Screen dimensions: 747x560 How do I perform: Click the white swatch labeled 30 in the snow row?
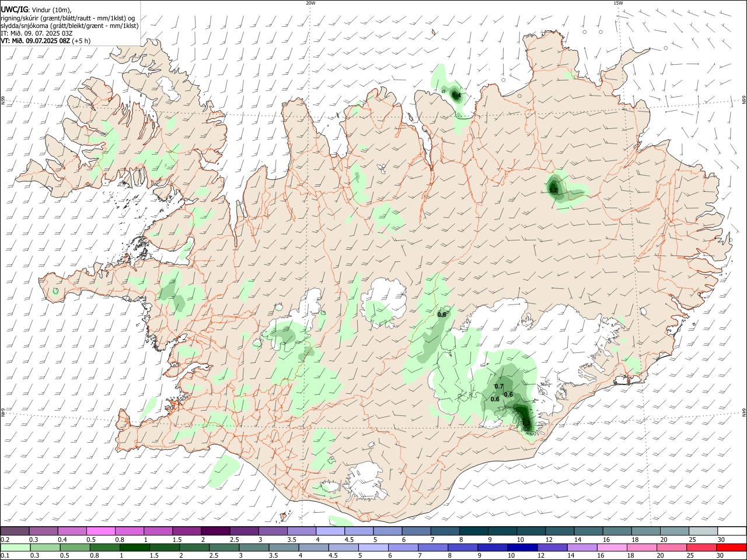(x=732, y=531)
